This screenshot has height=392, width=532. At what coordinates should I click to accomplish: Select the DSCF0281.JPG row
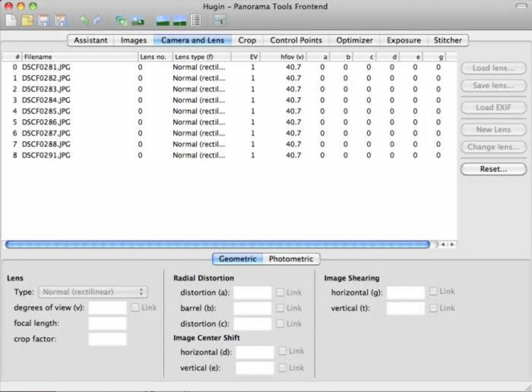pos(229,67)
